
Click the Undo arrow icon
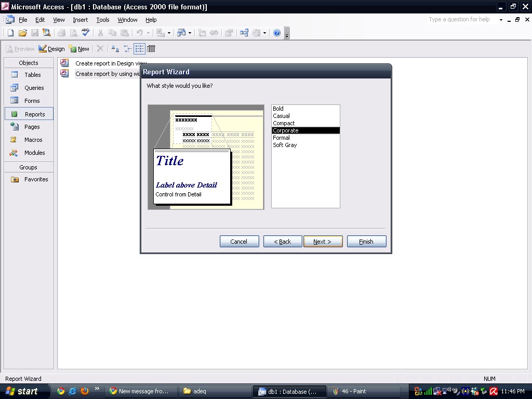tap(139, 33)
